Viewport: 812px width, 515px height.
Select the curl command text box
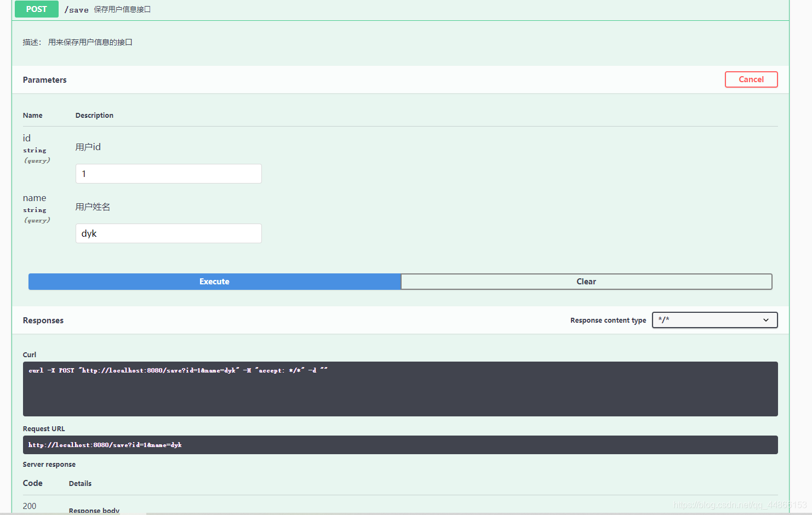[401, 389]
